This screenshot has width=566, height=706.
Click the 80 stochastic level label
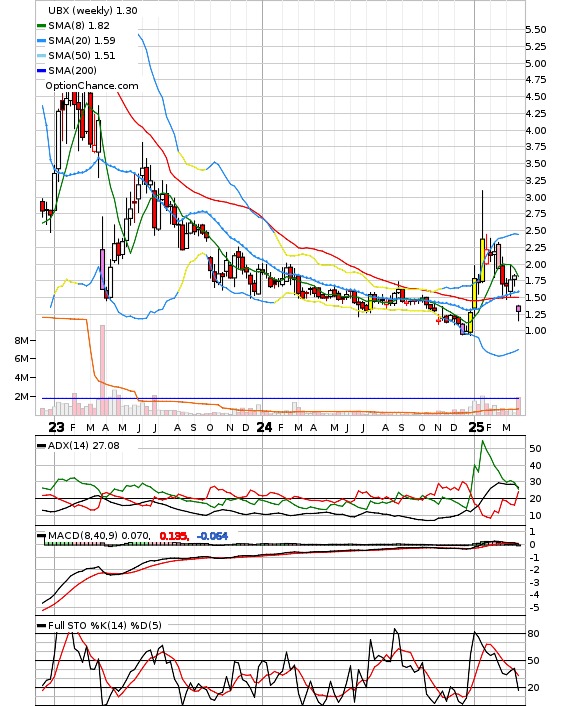[534, 634]
